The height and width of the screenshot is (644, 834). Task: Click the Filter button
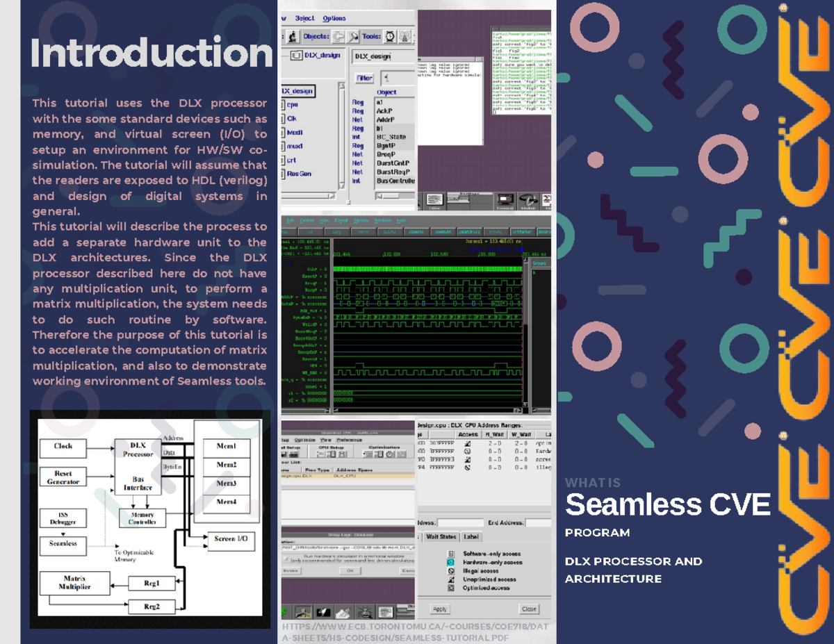coord(364,77)
